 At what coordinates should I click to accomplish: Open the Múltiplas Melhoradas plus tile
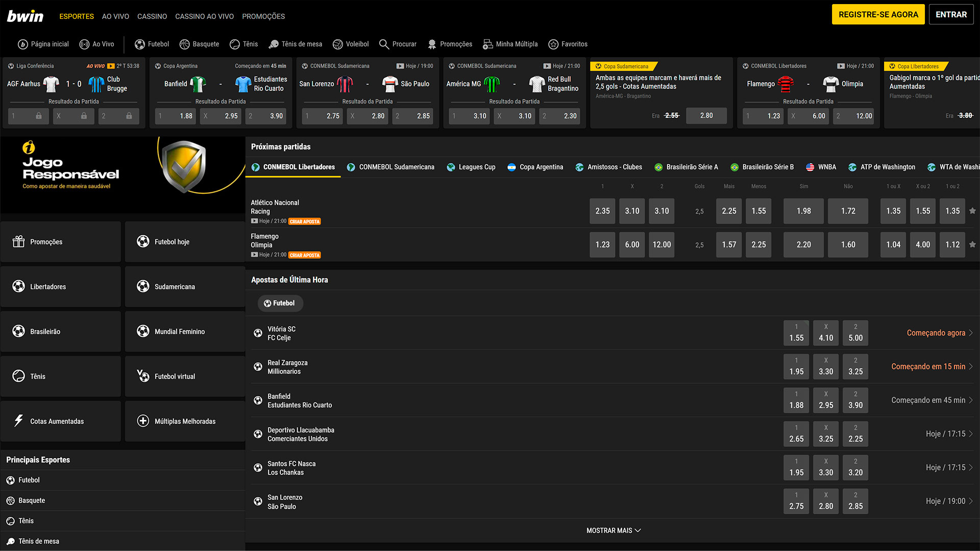(185, 421)
